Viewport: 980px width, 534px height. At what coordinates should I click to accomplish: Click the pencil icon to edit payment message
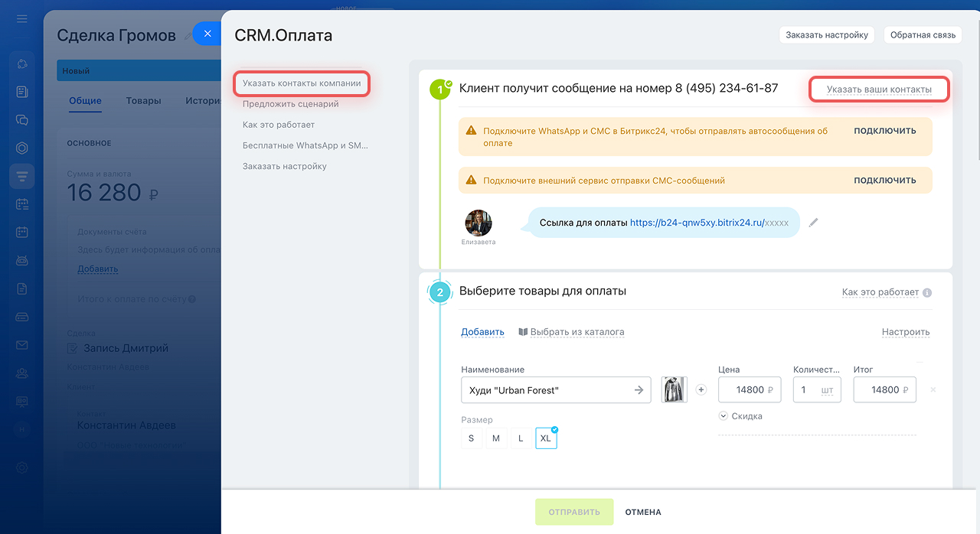[814, 223]
